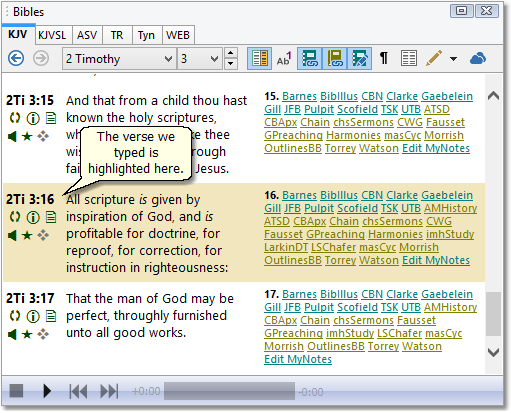Stop audio playback
The width and height of the screenshot is (511, 413).
point(16,391)
